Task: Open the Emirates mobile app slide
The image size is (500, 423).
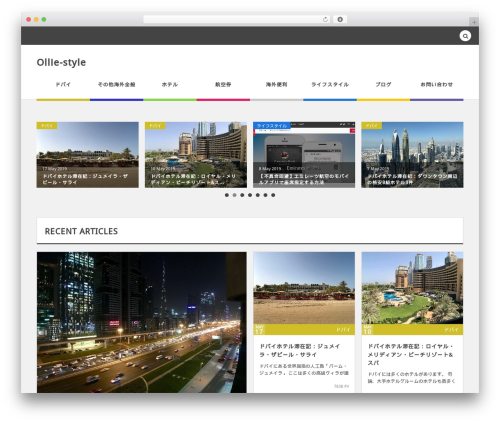Action: (x=304, y=155)
